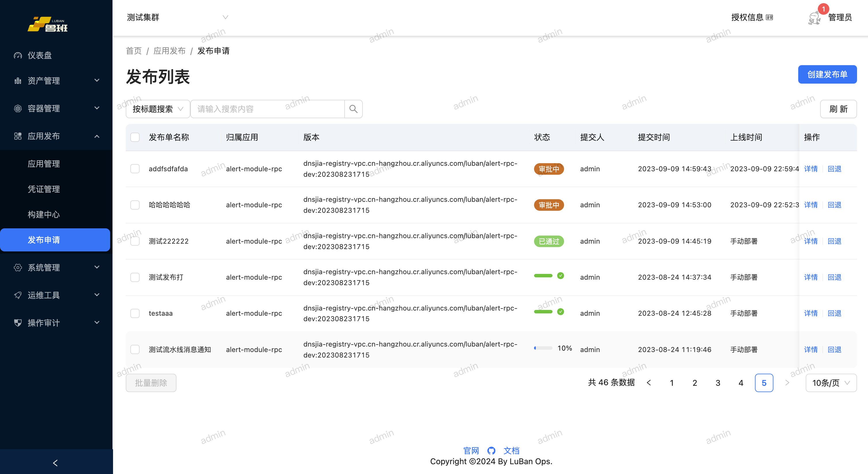Click the admin avatar with notification badge
Screen dimensions: 868x474
[814, 18]
